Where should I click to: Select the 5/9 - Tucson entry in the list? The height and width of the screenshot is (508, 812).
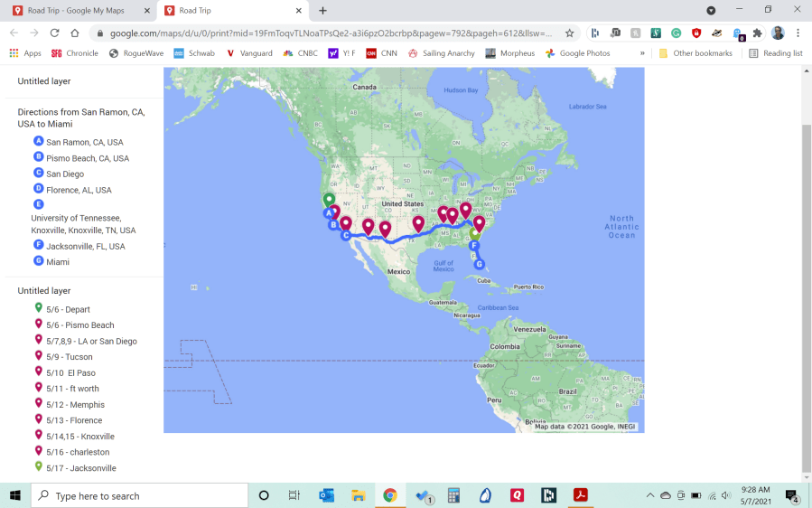click(69, 357)
